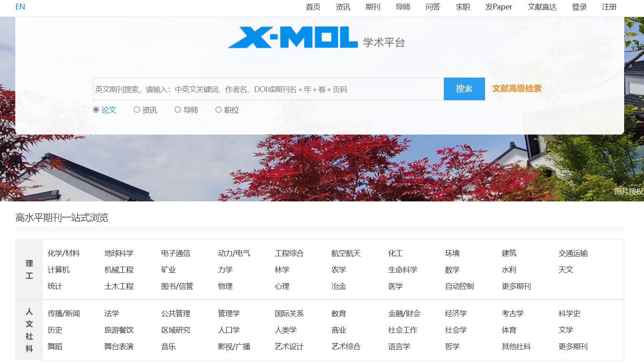Click the X-MOL logo
The height and width of the screenshot is (364, 644).
(x=316, y=37)
